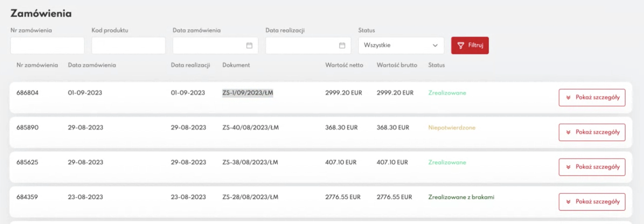Click calendar icon in Data realizacji field
The height and width of the screenshot is (224, 644).
342,46
